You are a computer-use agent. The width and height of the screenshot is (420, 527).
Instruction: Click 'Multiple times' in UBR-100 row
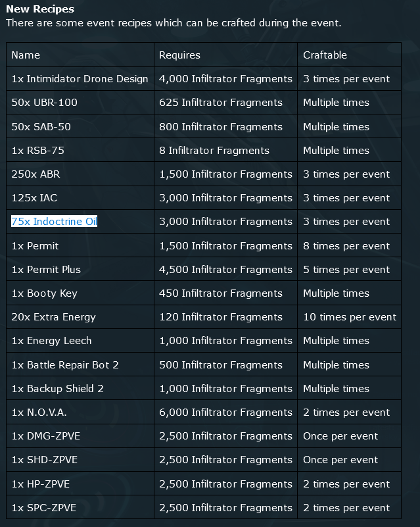click(x=349, y=103)
